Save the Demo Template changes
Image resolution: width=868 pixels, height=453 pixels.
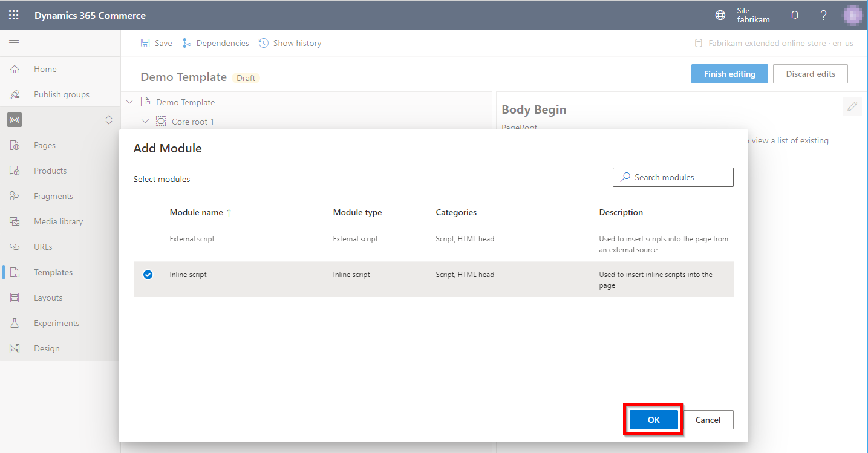coord(155,42)
